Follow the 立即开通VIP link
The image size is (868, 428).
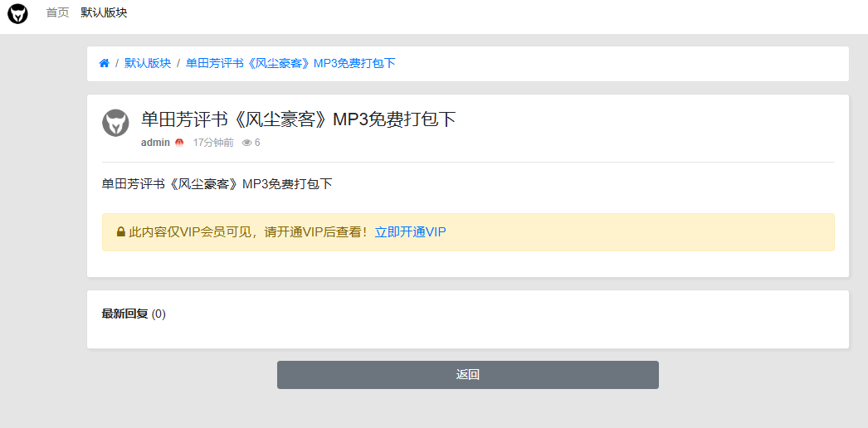pyautogui.click(x=410, y=232)
